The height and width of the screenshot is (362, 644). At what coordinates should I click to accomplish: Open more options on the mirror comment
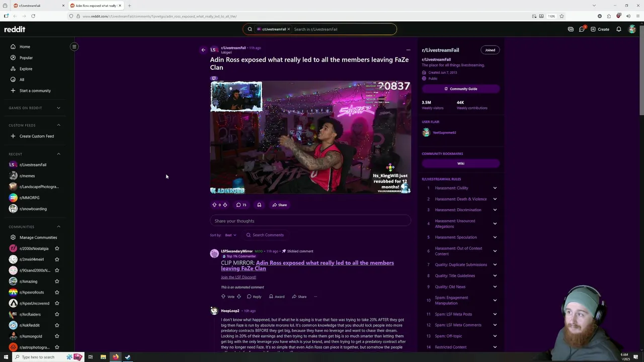[x=315, y=297]
